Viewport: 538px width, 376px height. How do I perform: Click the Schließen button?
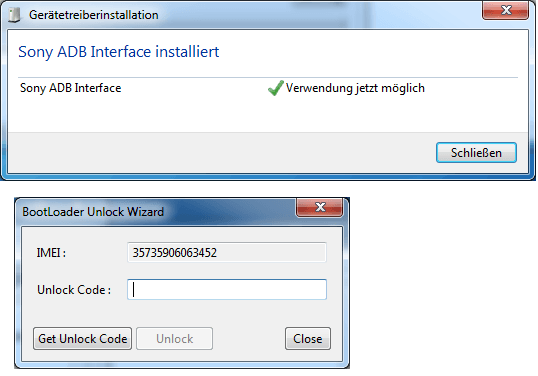pyautogui.click(x=476, y=153)
